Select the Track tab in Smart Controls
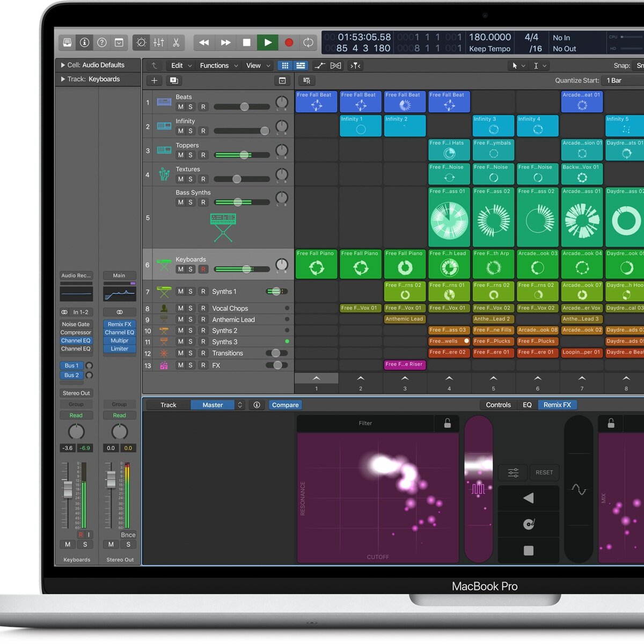The height and width of the screenshot is (644, 644). coord(169,405)
